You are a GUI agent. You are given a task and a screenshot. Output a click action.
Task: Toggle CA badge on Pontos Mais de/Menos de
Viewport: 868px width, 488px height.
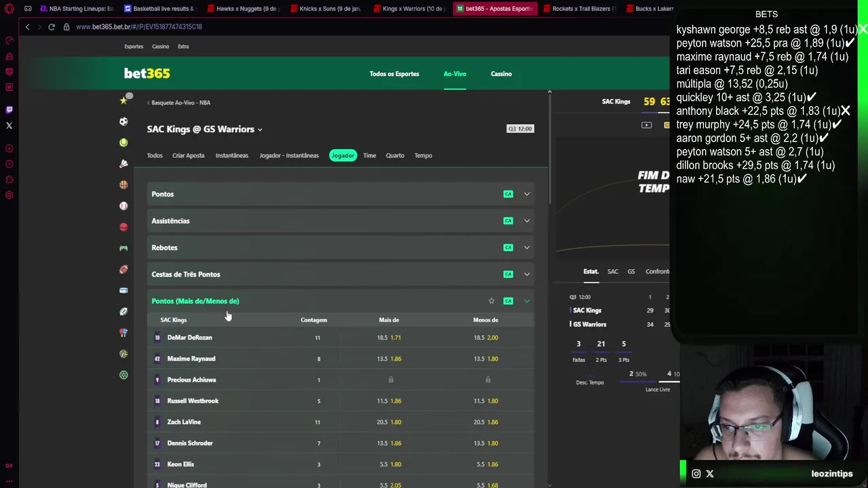[x=508, y=301]
